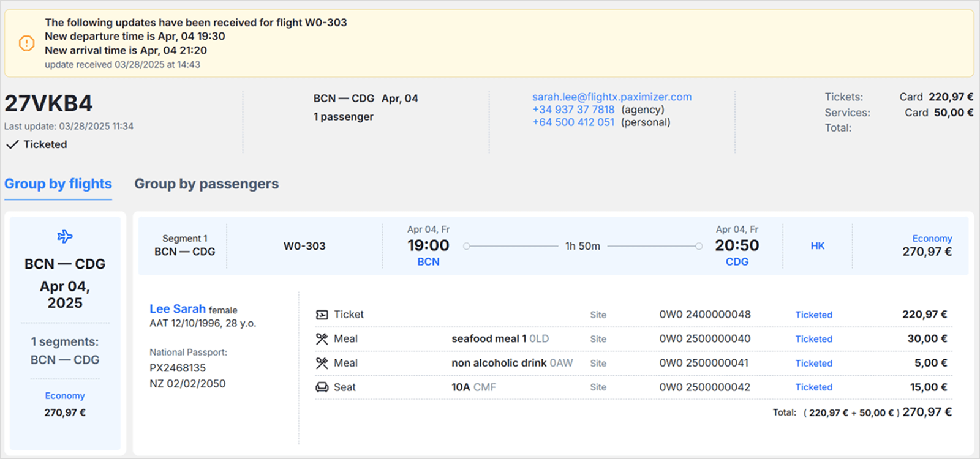Click the New arrival time banner line

(126, 50)
